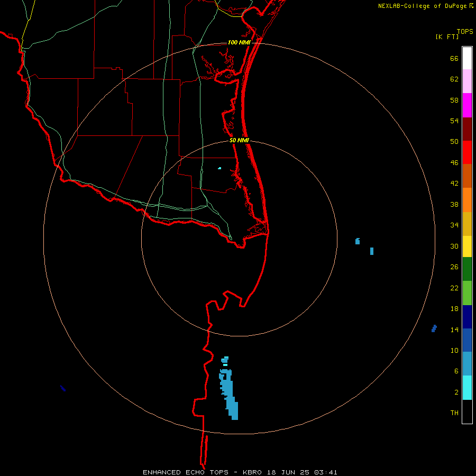The height and width of the screenshot is (476, 476).
Task: Click the "34" legend label
Action: point(454,225)
